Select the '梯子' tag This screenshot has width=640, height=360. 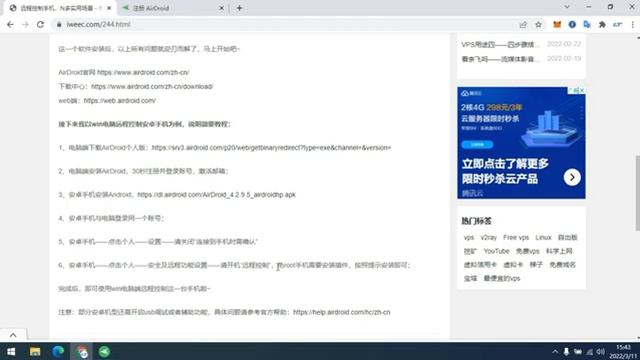coord(536,264)
